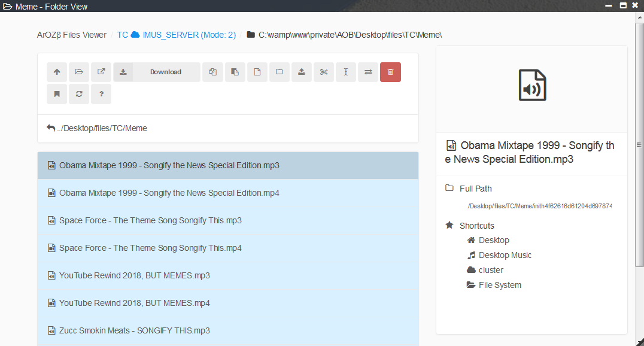Create a new file with page icon
The image size is (644, 346).
click(257, 72)
